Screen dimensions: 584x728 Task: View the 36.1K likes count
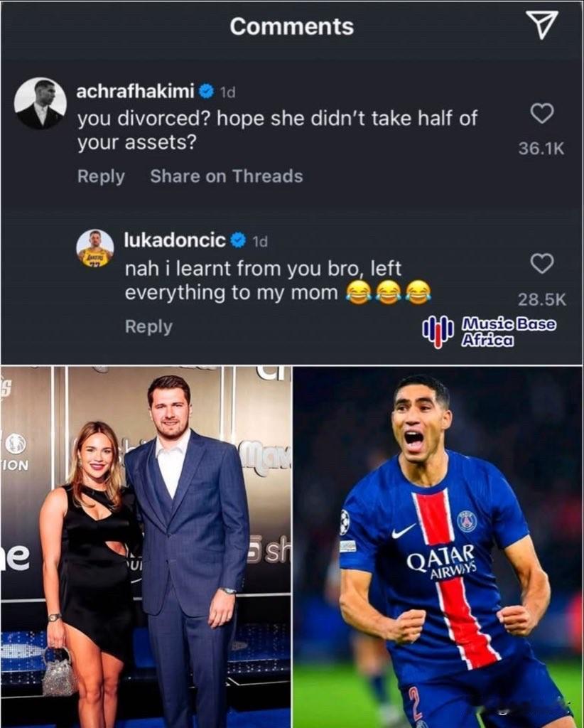[x=541, y=149]
